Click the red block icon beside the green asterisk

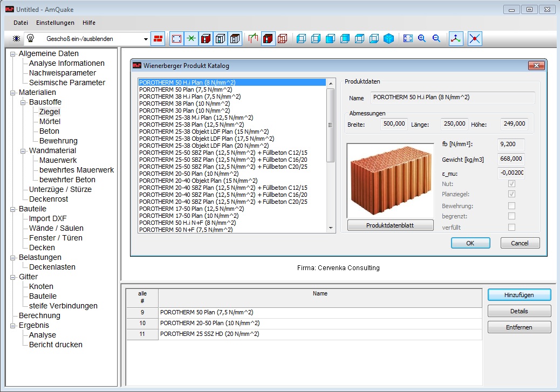[x=206, y=39]
